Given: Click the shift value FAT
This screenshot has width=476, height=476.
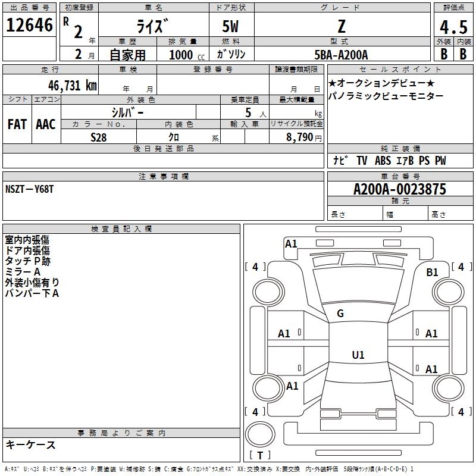Looking at the screenshot, I should (x=17, y=124).
